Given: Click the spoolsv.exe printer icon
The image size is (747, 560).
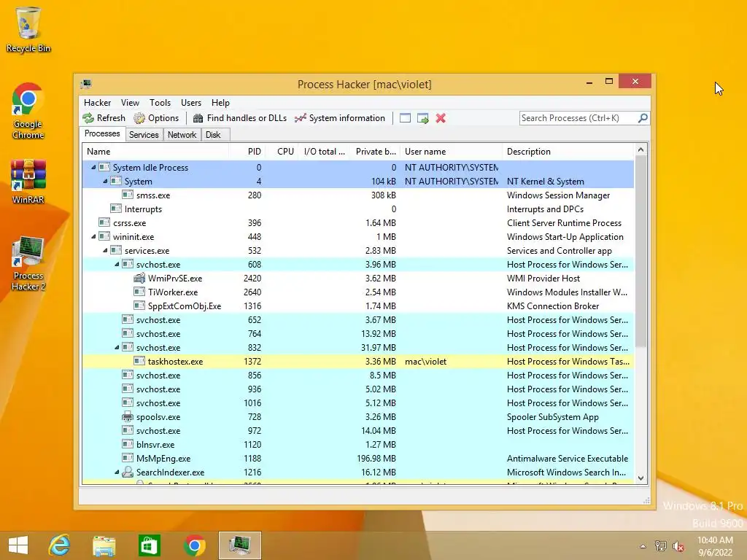Looking at the screenshot, I should pos(127,416).
